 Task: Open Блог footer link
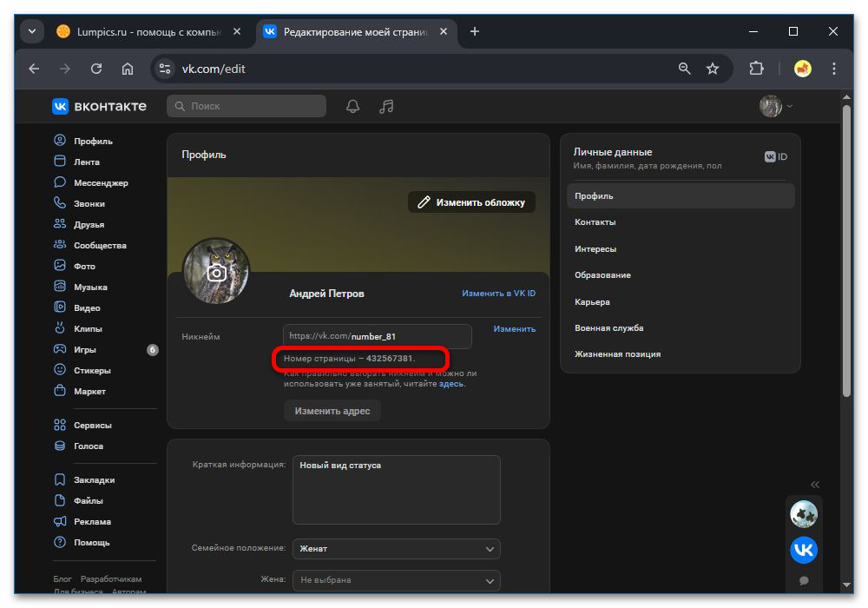tap(62, 578)
